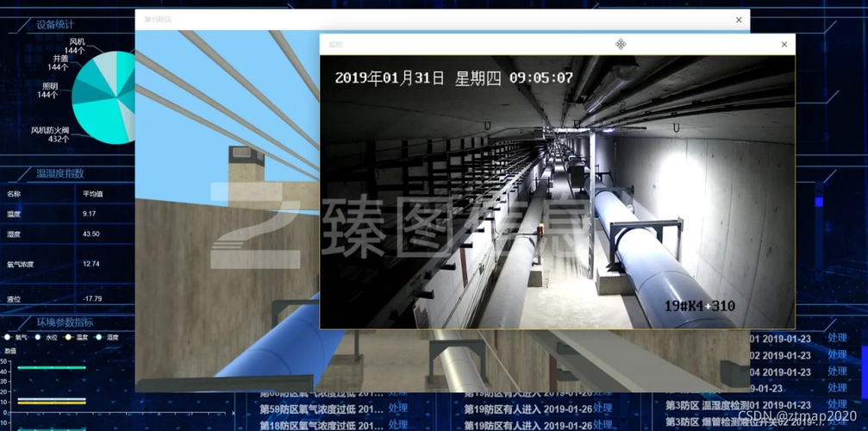Click the humidity average value 43.50
Screen dimensions: 868x431
(91, 234)
